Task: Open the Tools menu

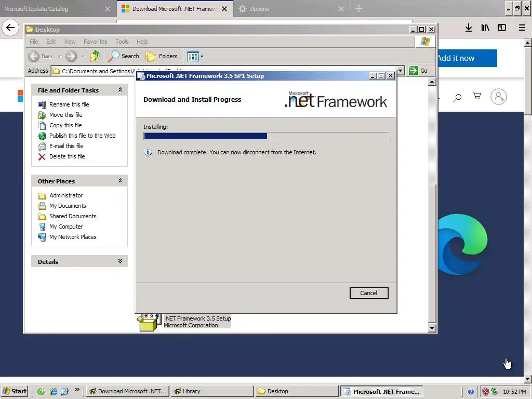Action: point(122,42)
